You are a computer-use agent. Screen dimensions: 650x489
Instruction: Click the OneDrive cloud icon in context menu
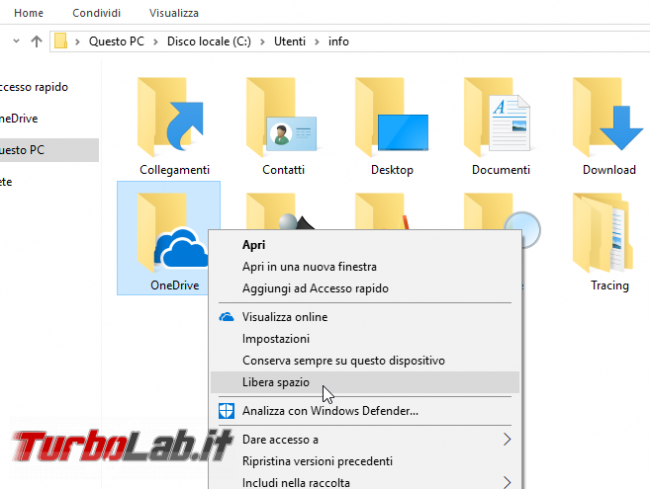226,317
